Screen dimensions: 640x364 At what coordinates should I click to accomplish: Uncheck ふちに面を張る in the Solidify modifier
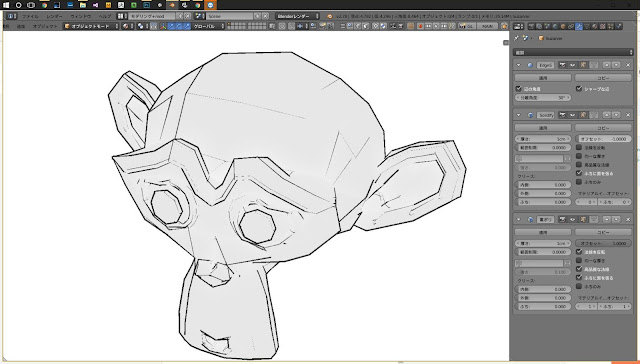pos(579,173)
